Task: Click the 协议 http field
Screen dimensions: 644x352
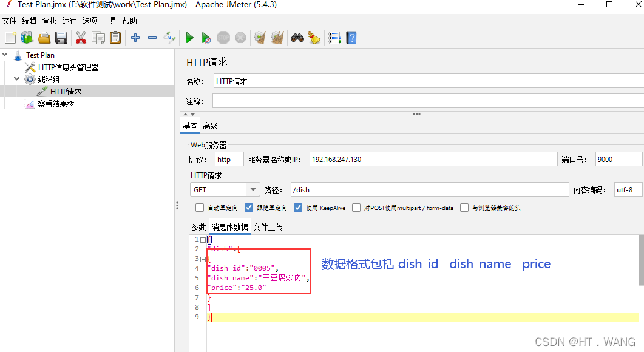Action: click(x=229, y=160)
